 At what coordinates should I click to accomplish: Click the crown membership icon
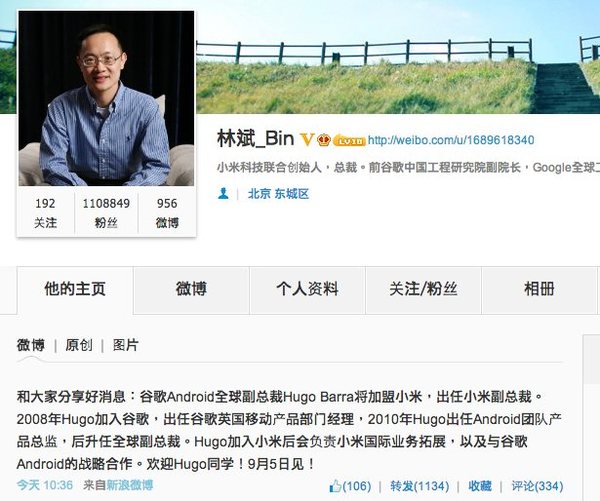tap(324, 140)
